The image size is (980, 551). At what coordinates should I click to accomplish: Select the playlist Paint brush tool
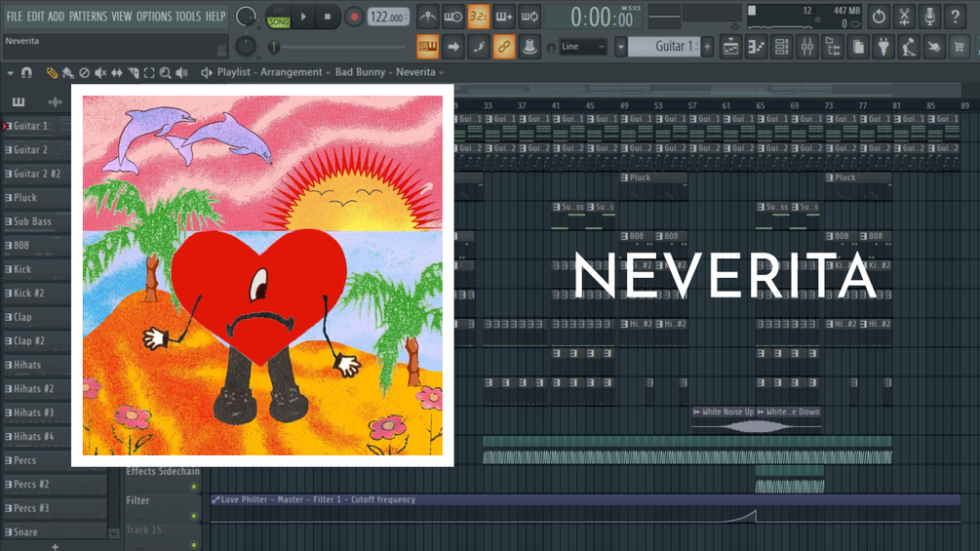coord(68,72)
